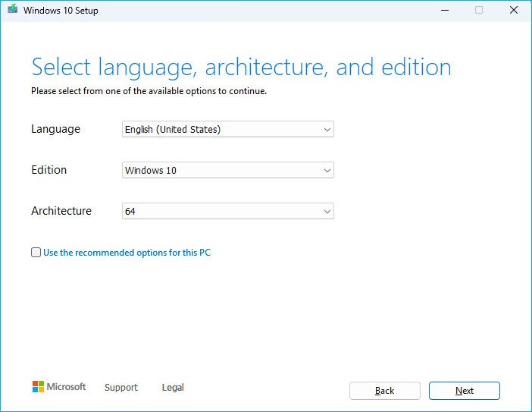
Task: Click the Windows 10 Setup title bar icon
Action: (x=13, y=11)
